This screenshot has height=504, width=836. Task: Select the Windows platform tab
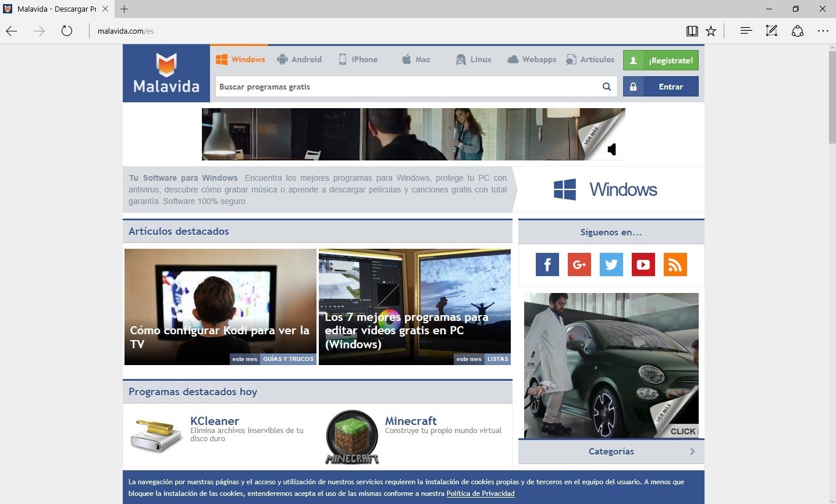240,59
